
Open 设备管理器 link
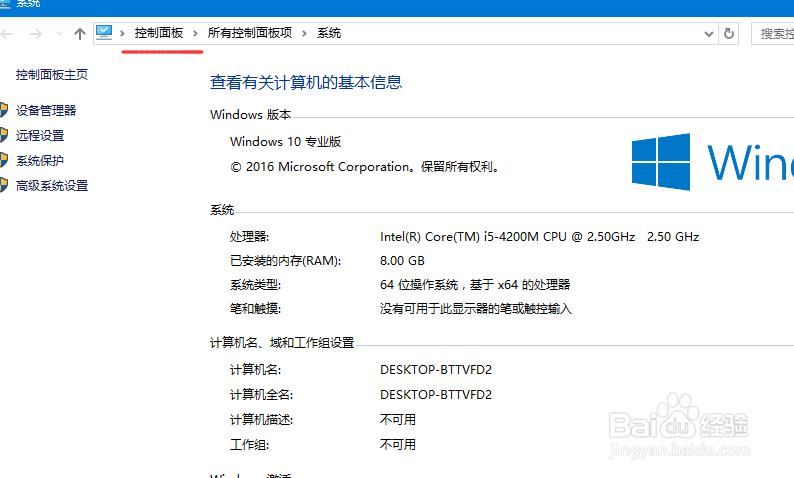coord(46,110)
